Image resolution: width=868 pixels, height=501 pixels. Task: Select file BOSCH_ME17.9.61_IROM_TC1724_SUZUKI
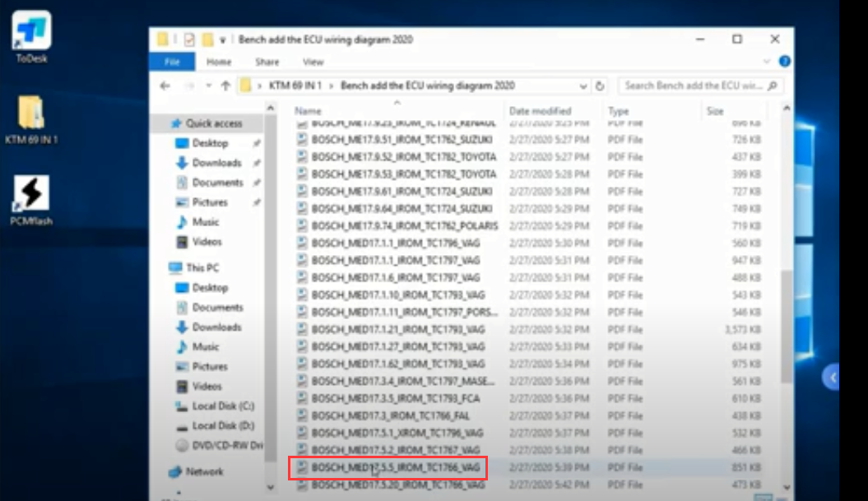402,192
